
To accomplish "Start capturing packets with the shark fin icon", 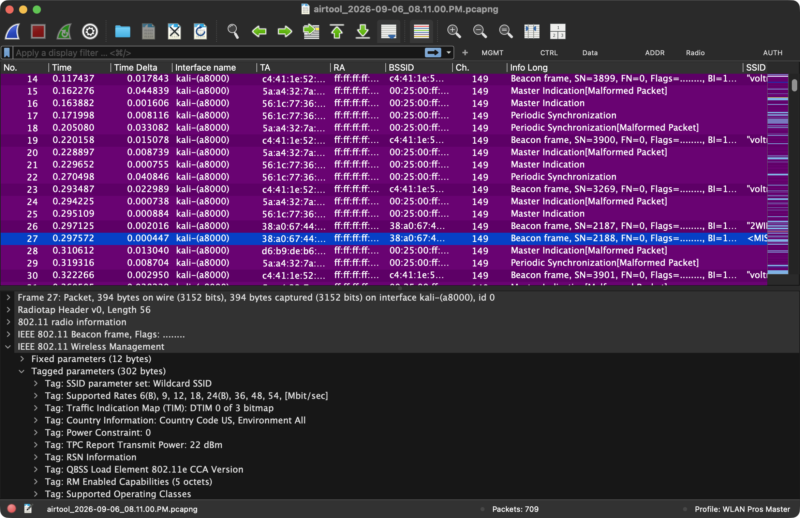I will click(13, 32).
